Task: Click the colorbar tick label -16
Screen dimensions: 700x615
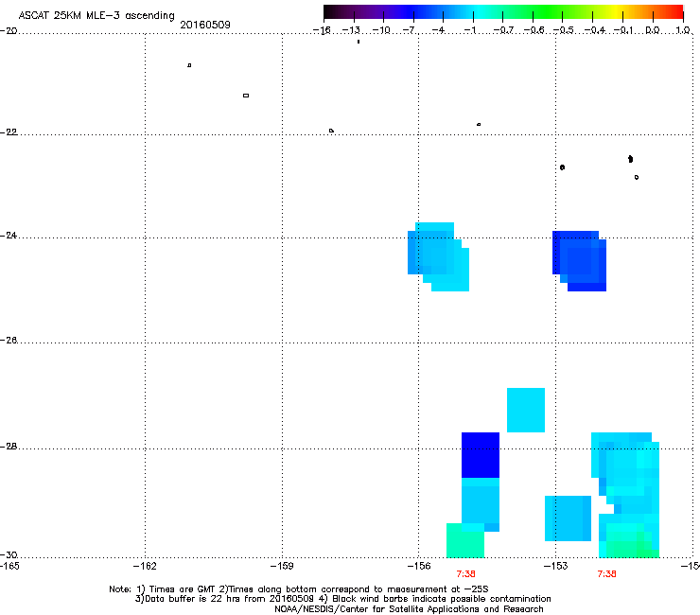Action: coord(322,30)
